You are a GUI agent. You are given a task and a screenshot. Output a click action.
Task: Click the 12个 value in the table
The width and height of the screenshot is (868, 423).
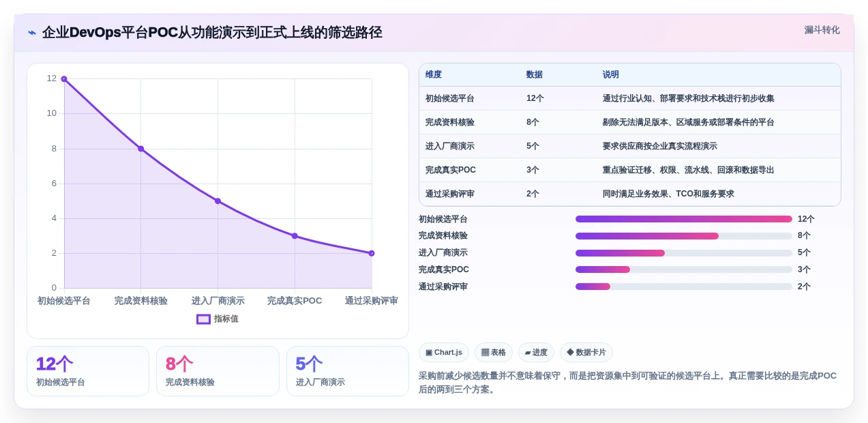pyautogui.click(x=535, y=98)
